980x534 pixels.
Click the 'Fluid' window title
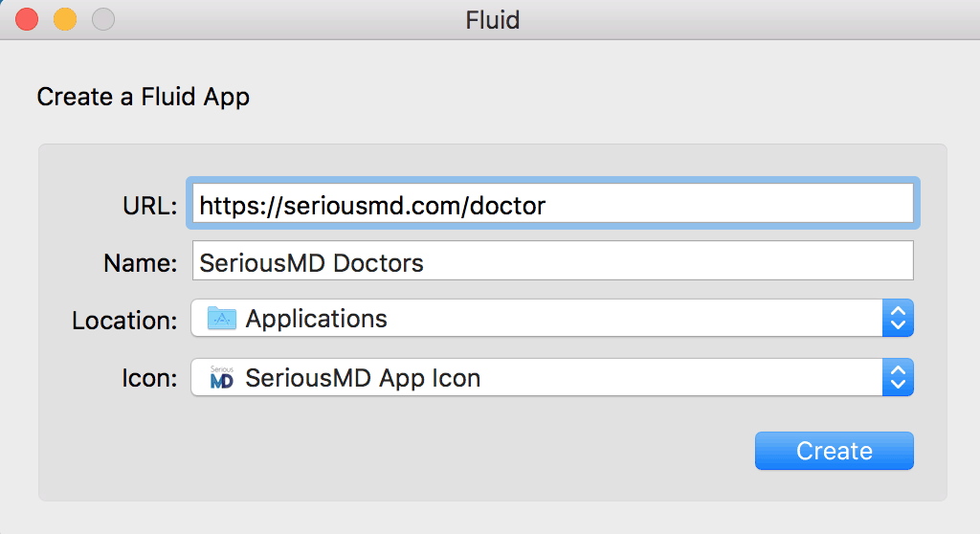[493, 20]
